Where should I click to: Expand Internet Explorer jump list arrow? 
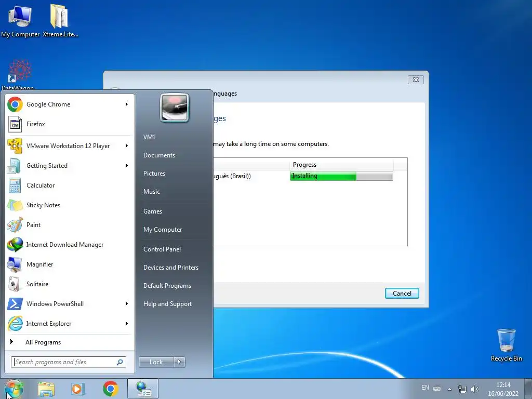click(x=127, y=323)
